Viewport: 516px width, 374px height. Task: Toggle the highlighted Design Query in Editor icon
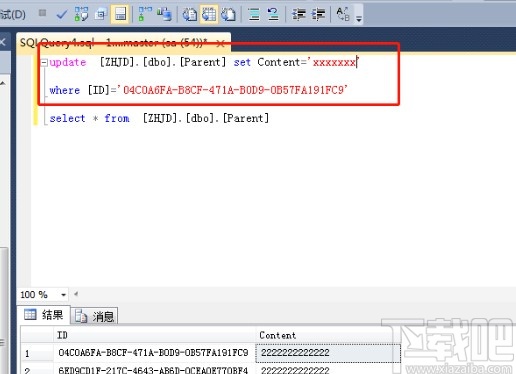pos(120,14)
